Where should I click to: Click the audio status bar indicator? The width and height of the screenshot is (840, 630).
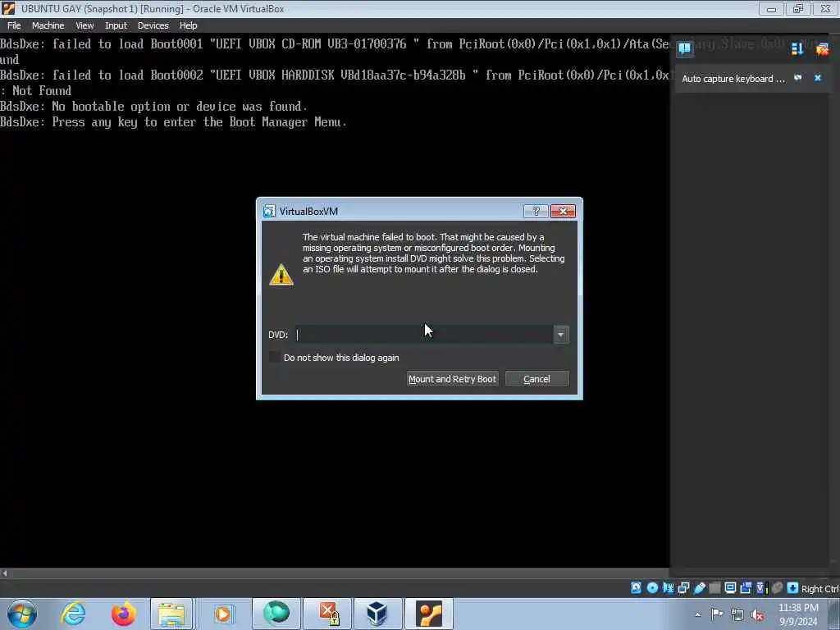tap(668, 587)
